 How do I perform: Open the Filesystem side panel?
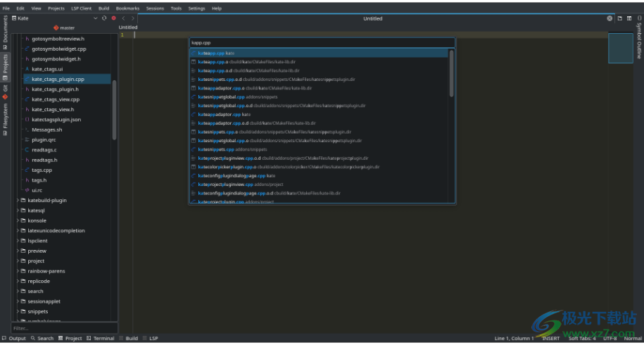click(x=5, y=119)
